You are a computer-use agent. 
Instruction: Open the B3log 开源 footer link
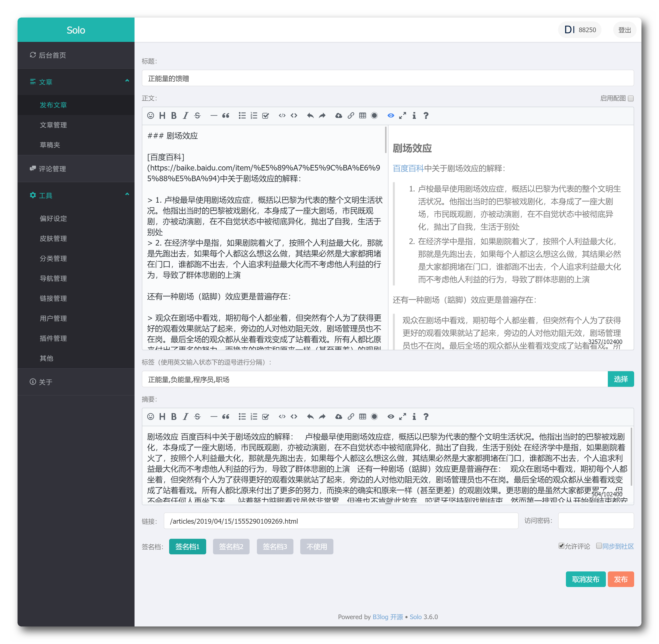coord(388,617)
